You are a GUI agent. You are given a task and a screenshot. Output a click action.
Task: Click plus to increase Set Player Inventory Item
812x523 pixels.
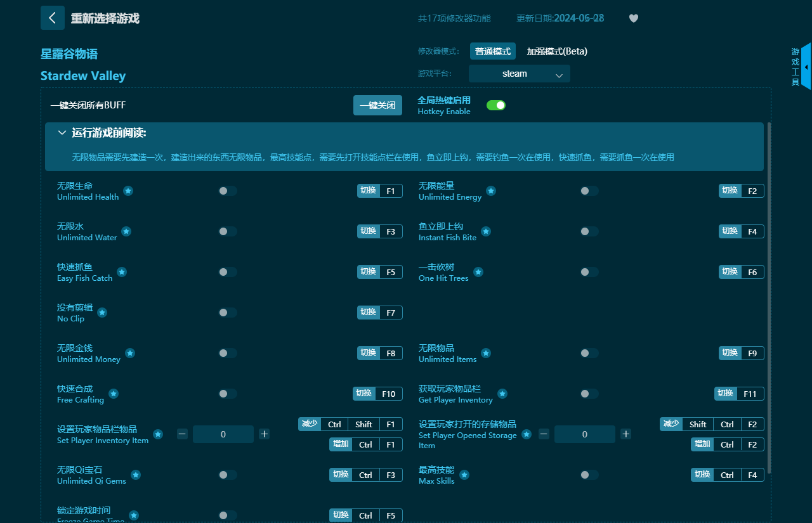click(265, 434)
